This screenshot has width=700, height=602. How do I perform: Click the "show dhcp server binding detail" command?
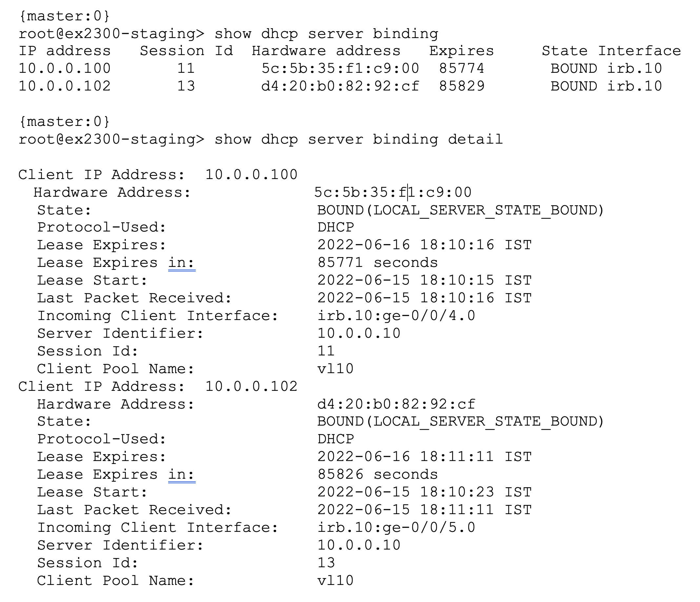point(358,140)
